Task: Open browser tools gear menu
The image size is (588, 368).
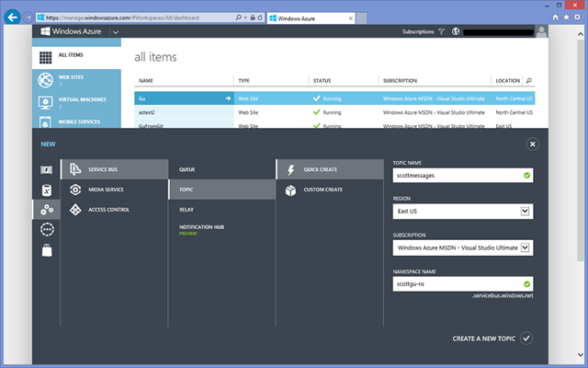Action: [578, 17]
